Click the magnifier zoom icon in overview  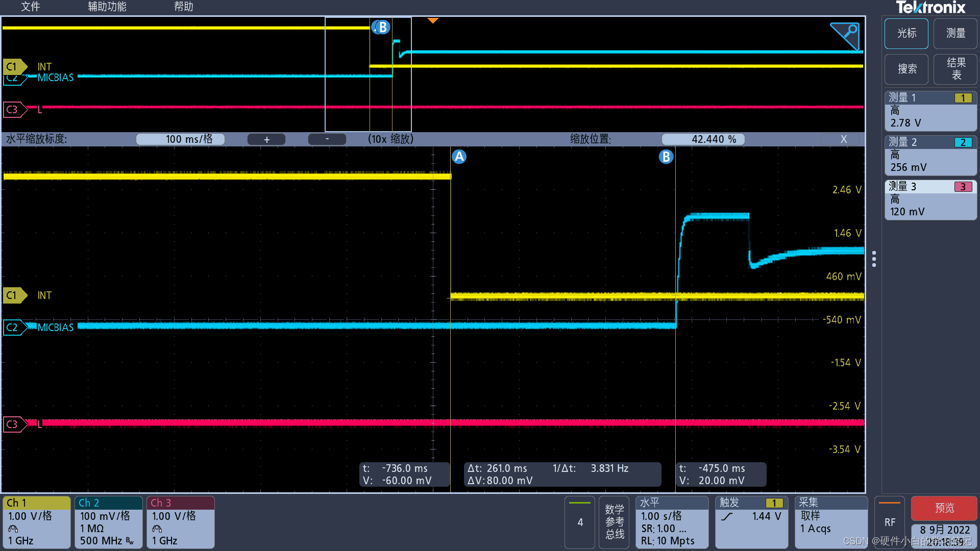(x=845, y=36)
